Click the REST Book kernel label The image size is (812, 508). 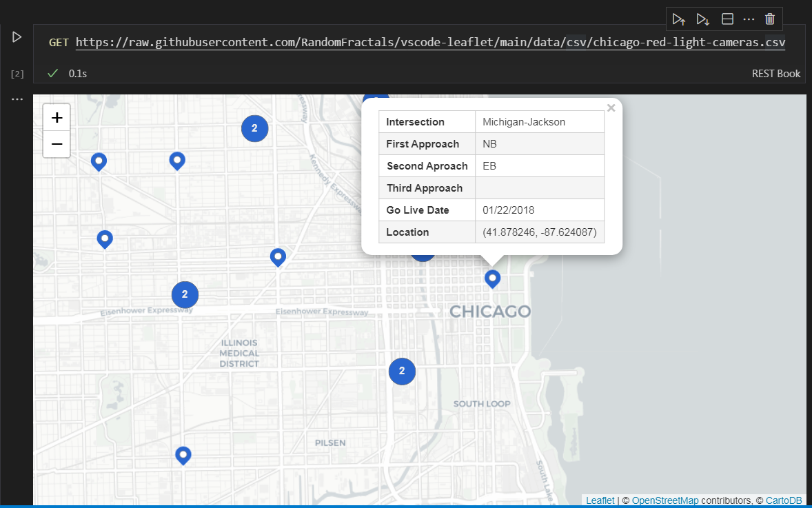[776, 73]
